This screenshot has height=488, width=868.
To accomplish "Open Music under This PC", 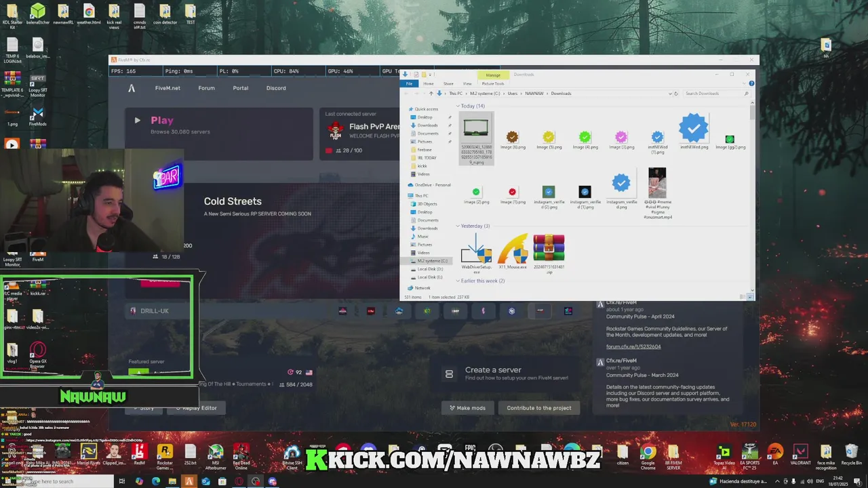I will pos(423,237).
